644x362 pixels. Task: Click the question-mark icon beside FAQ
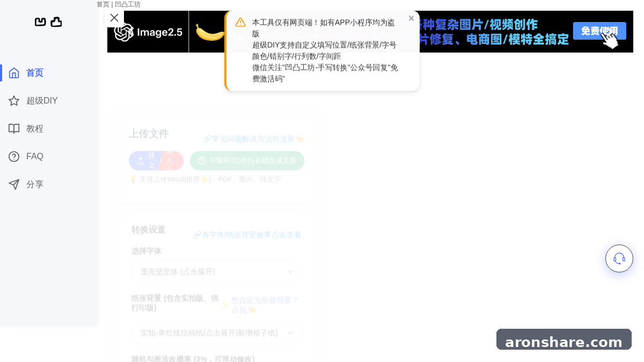[14, 157]
